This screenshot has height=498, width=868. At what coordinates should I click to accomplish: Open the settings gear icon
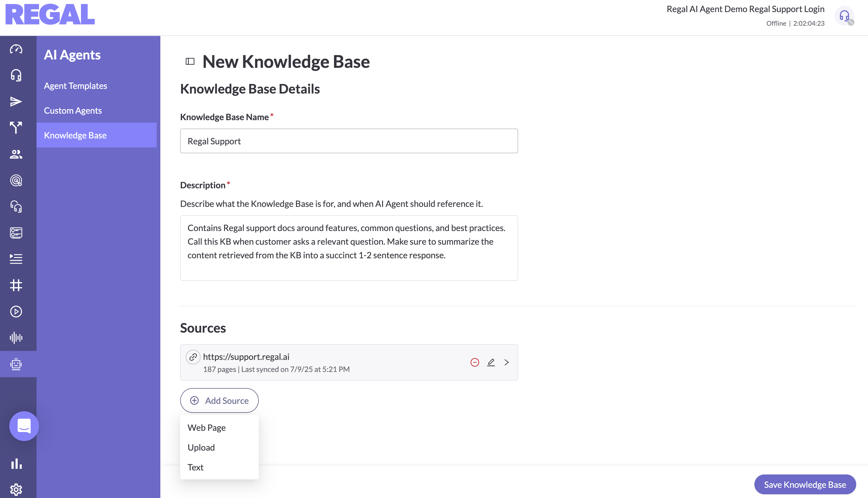[x=16, y=490]
